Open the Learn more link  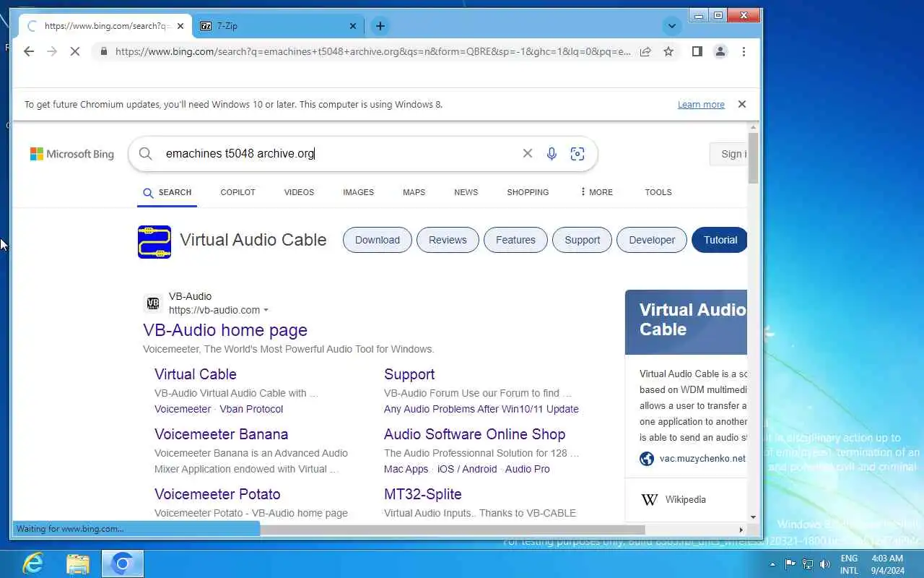pyautogui.click(x=701, y=105)
